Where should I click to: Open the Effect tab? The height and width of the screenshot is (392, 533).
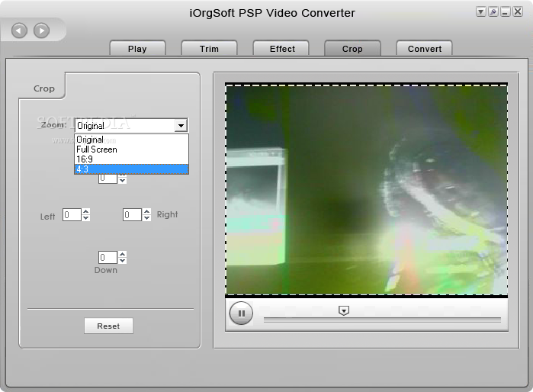[282, 49]
